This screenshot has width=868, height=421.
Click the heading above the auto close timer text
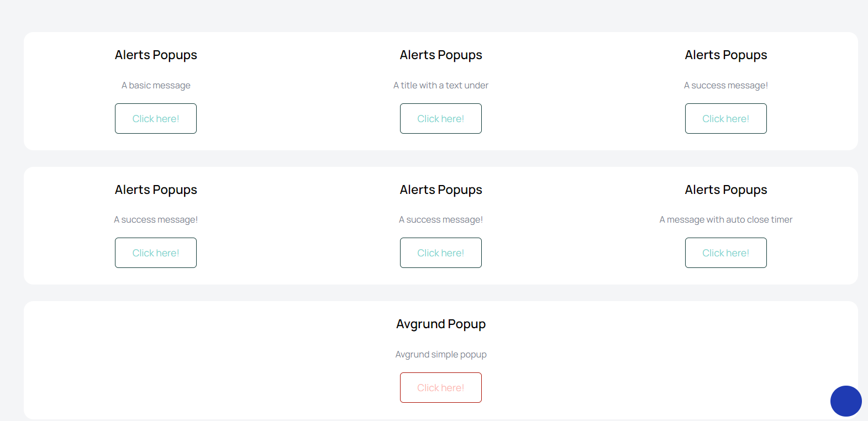tap(725, 190)
